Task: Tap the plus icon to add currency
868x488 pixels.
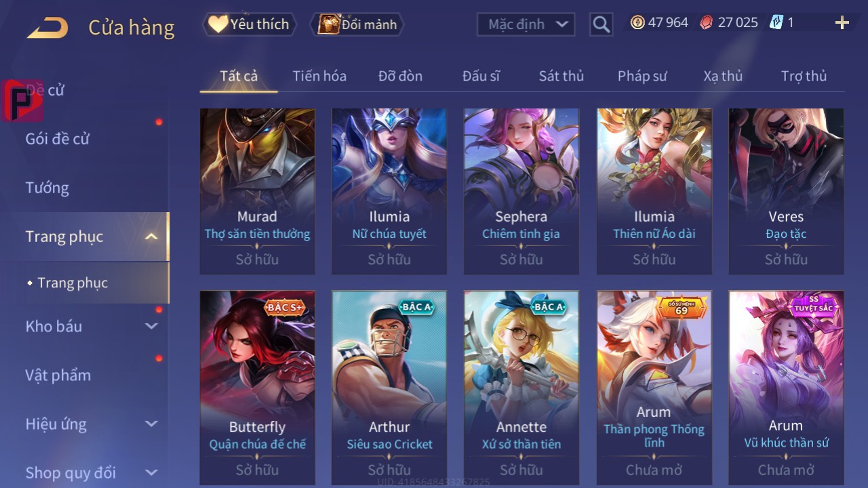Action: click(x=842, y=23)
